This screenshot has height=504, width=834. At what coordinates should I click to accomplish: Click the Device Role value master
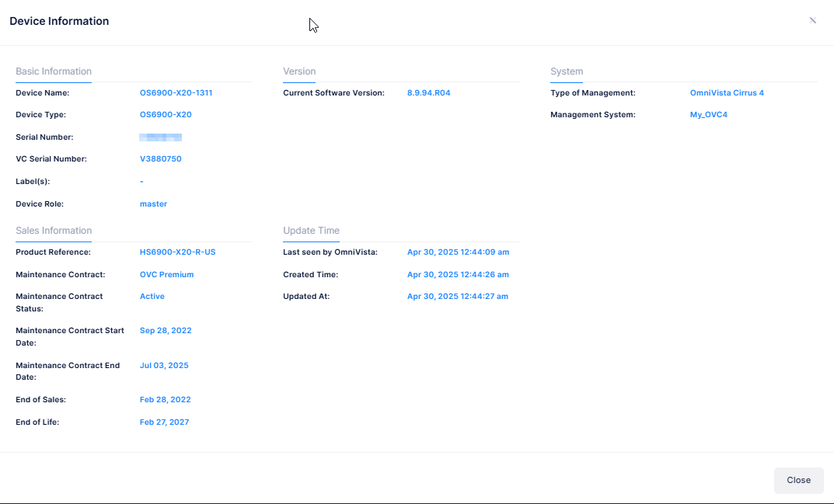tap(153, 204)
